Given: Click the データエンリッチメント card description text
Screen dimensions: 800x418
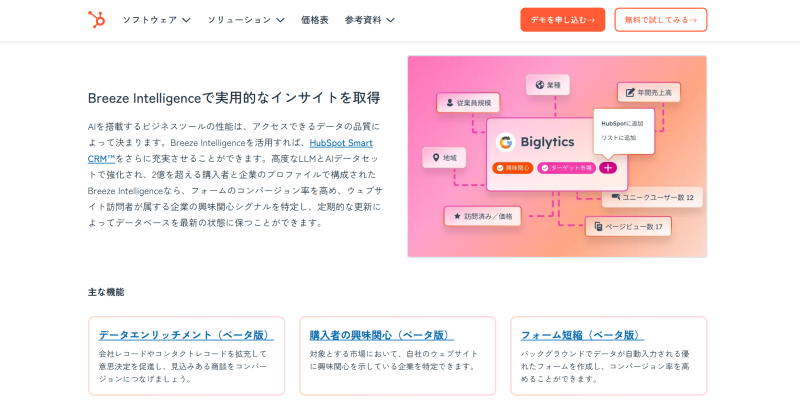Looking at the screenshot, I should pyautogui.click(x=183, y=366).
